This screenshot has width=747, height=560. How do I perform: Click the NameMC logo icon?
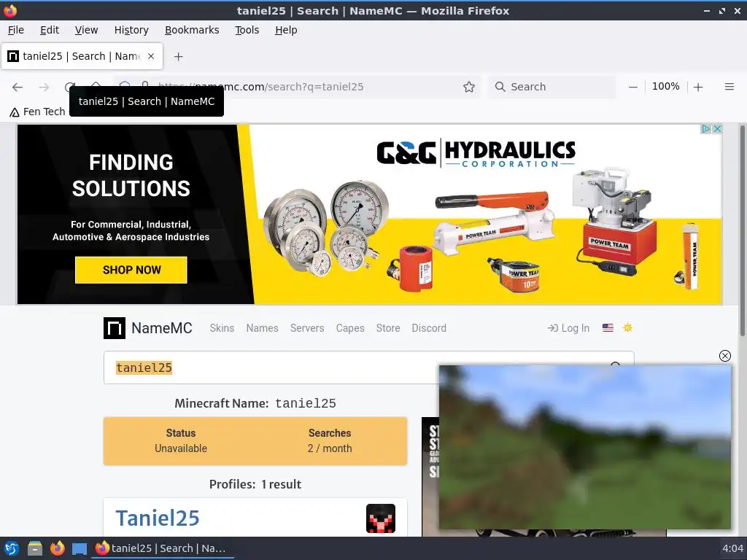coord(115,328)
